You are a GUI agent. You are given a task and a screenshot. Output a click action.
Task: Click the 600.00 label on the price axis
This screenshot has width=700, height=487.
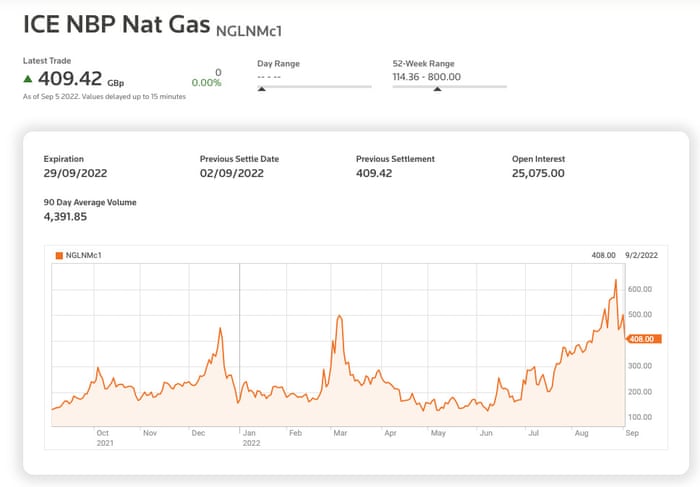coord(640,289)
